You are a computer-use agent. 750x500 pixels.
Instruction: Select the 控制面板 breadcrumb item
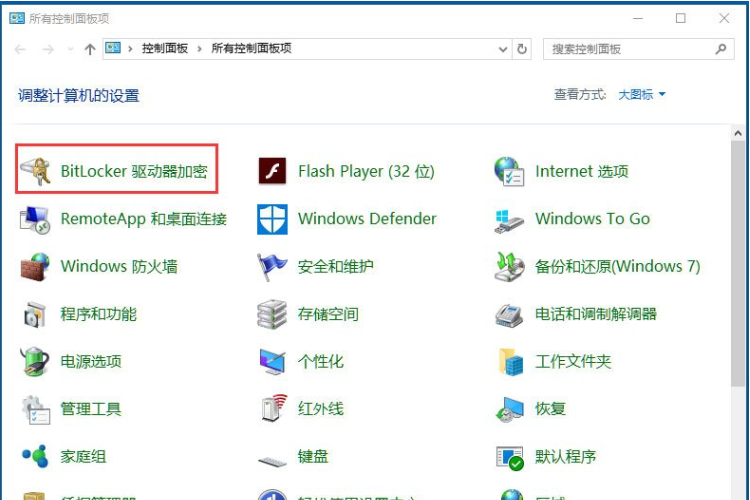[165, 48]
